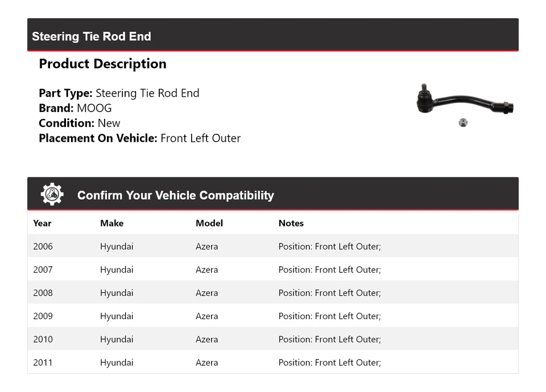Click the Year column header
546x392 pixels.
42,223
